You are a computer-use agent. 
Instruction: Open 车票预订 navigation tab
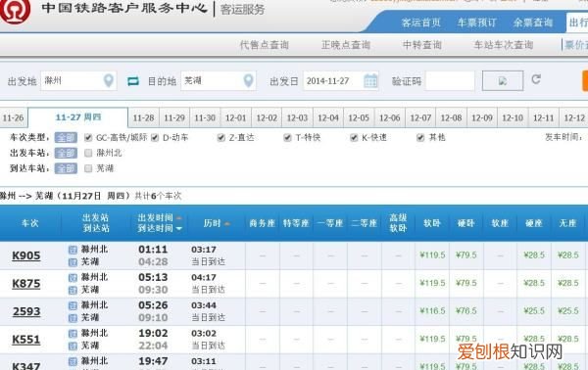pyautogui.click(x=476, y=23)
